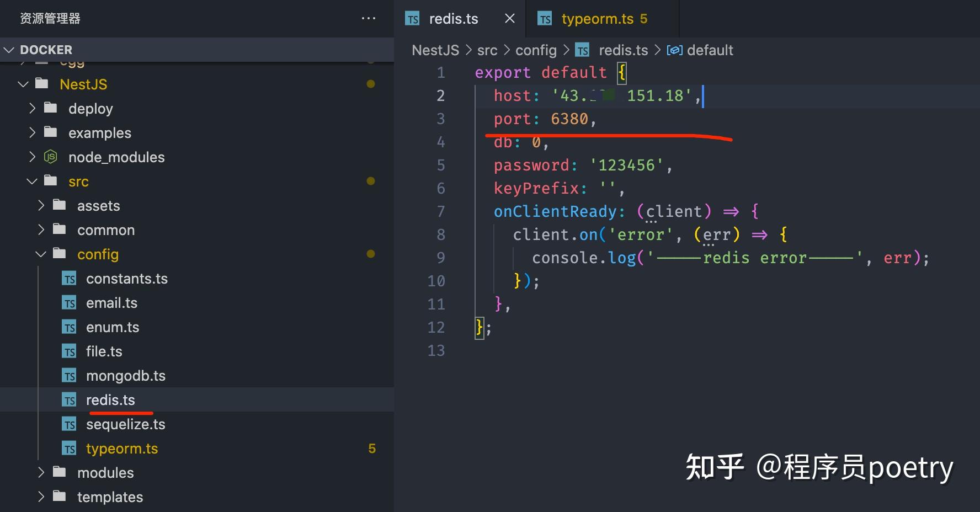Open constants.ts from the file tree

point(127,278)
